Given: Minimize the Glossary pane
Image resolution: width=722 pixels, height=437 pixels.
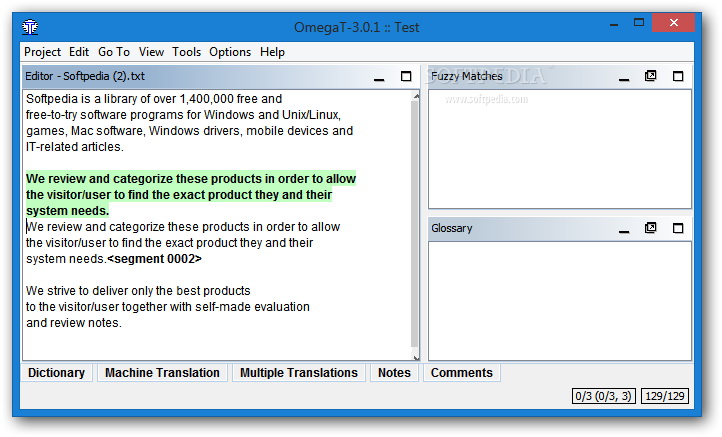Looking at the screenshot, I should pyautogui.click(x=623, y=229).
